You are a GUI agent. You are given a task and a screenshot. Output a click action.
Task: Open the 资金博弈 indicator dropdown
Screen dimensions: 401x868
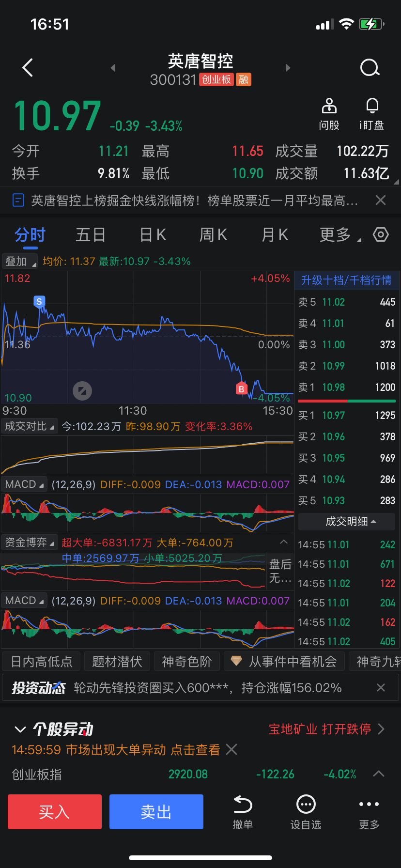click(x=30, y=542)
